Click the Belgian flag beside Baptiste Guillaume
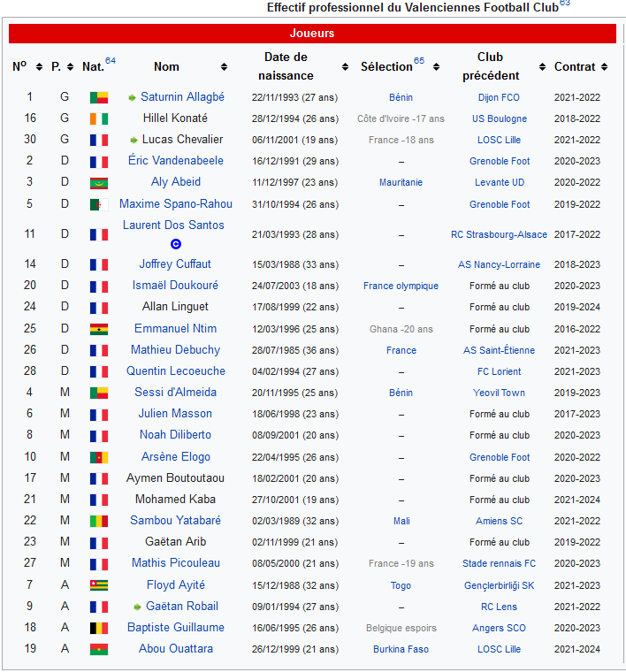Image resolution: width=626 pixels, height=672 pixels. click(98, 628)
